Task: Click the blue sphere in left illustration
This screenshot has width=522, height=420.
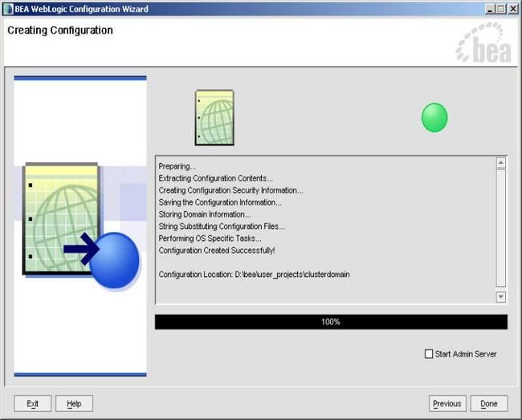Action: (x=115, y=260)
